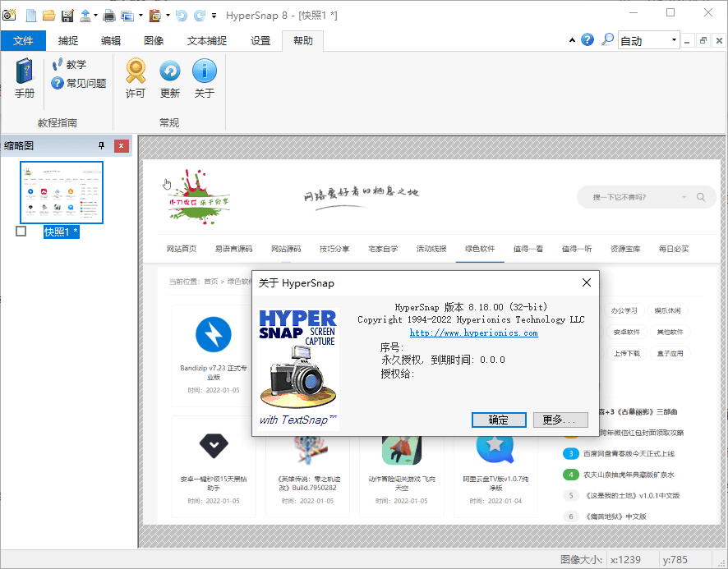The image size is (728, 569).
Task: Collapse the ribbon with the chevron arrow
Action: [x=573, y=39]
